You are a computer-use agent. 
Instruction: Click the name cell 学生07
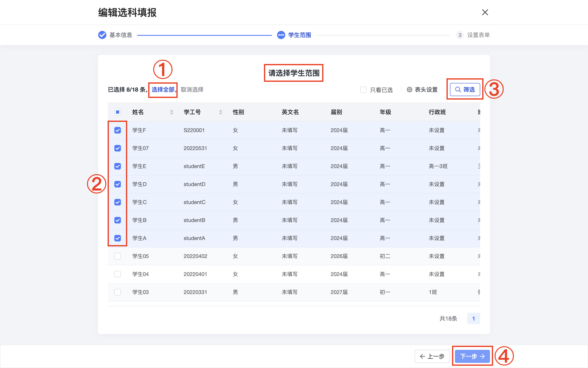click(140, 148)
